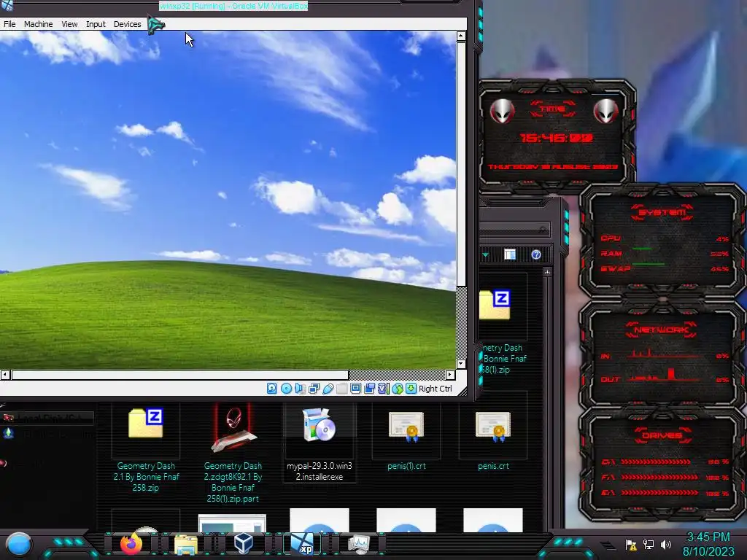Click the volume speaker tray icon
747x560 pixels.
pos(665,545)
